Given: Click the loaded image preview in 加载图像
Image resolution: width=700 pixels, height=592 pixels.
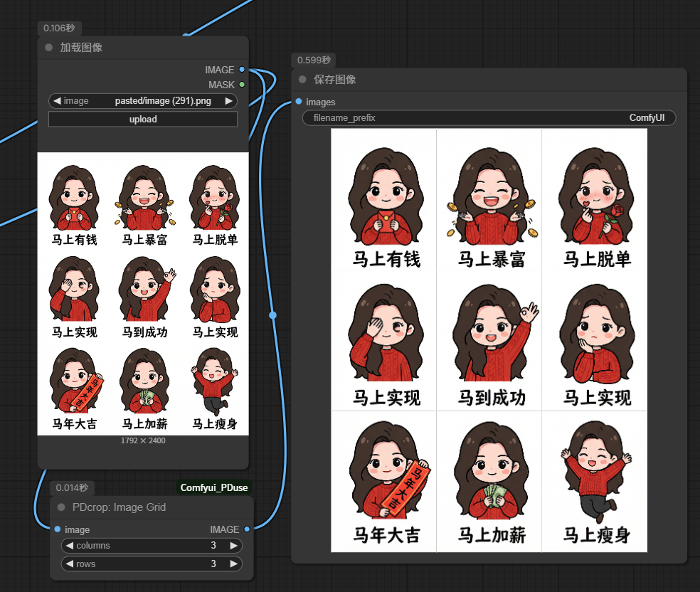Looking at the screenshot, I should [x=143, y=294].
